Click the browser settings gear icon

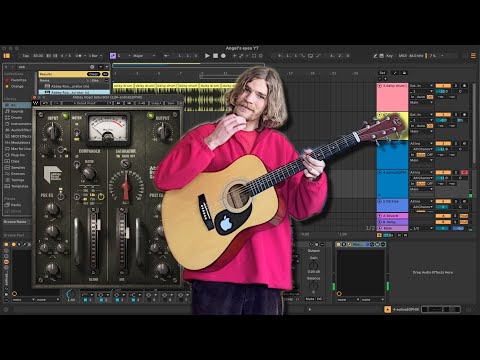(x=92, y=67)
